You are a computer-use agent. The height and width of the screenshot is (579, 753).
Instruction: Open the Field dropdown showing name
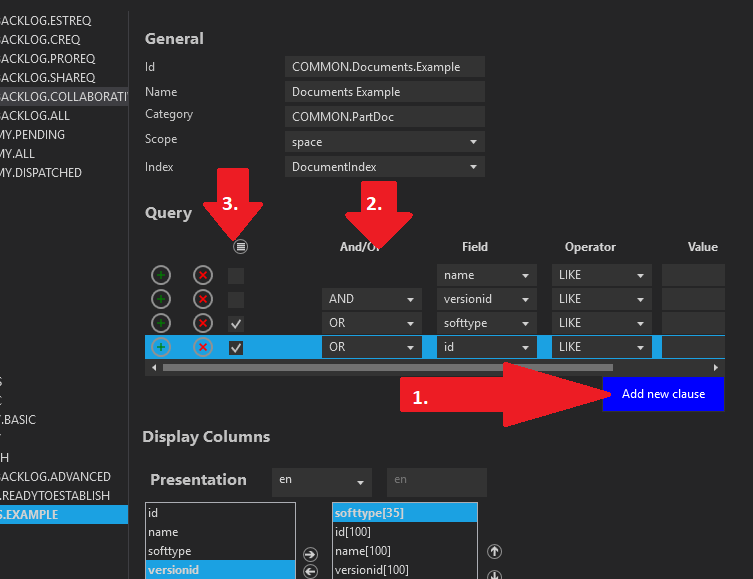(486, 275)
